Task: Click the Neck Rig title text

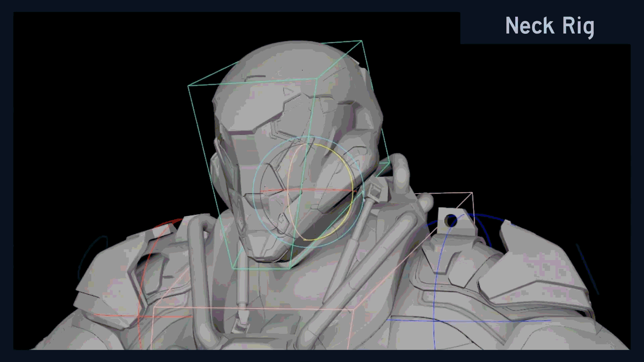Action: click(x=550, y=26)
